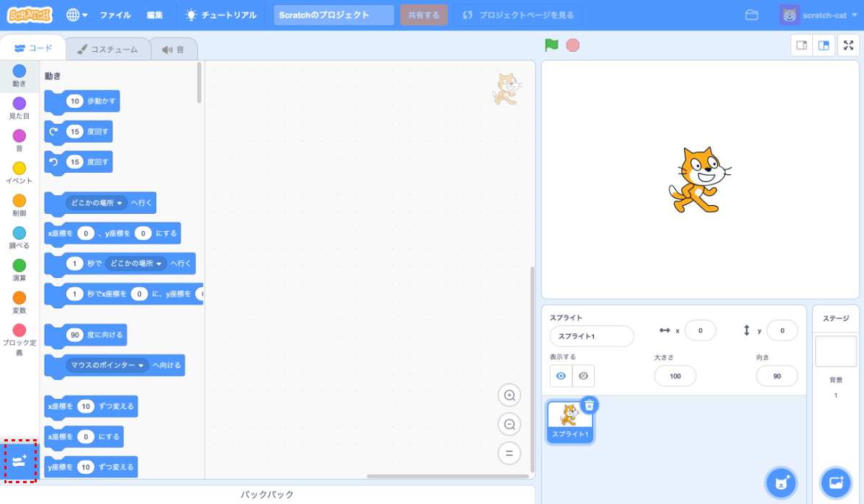Hide スプライト1 using the crossed-eye toggle
The height and width of the screenshot is (504, 864).
(x=583, y=375)
